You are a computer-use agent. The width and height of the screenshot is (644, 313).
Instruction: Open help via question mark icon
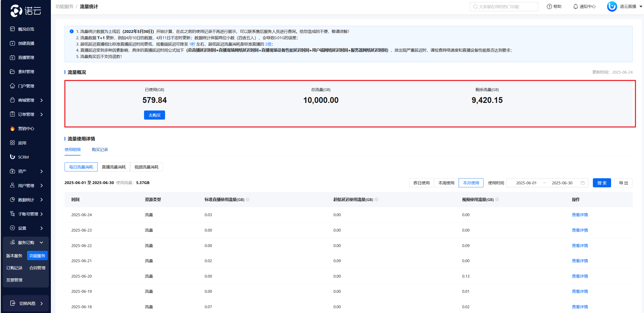[549, 7]
